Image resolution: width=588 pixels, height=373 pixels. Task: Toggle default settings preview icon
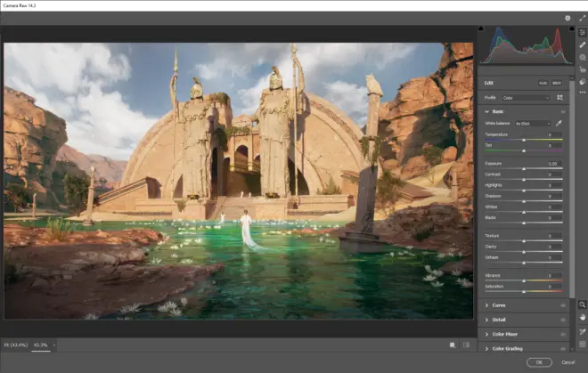pyautogui.click(x=466, y=345)
